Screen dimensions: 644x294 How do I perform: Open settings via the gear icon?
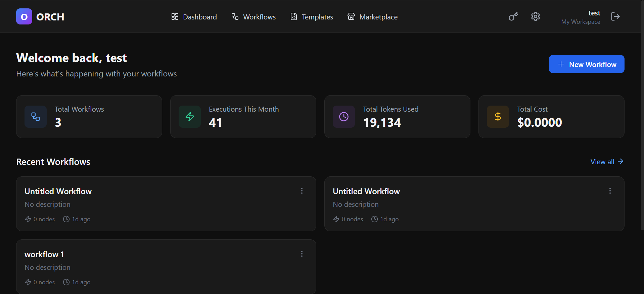click(x=536, y=16)
